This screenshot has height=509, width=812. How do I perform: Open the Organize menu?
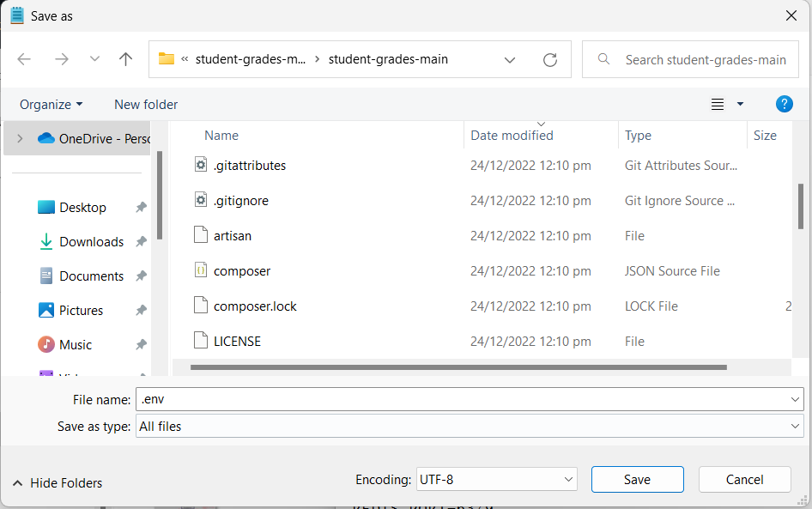coord(51,105)
